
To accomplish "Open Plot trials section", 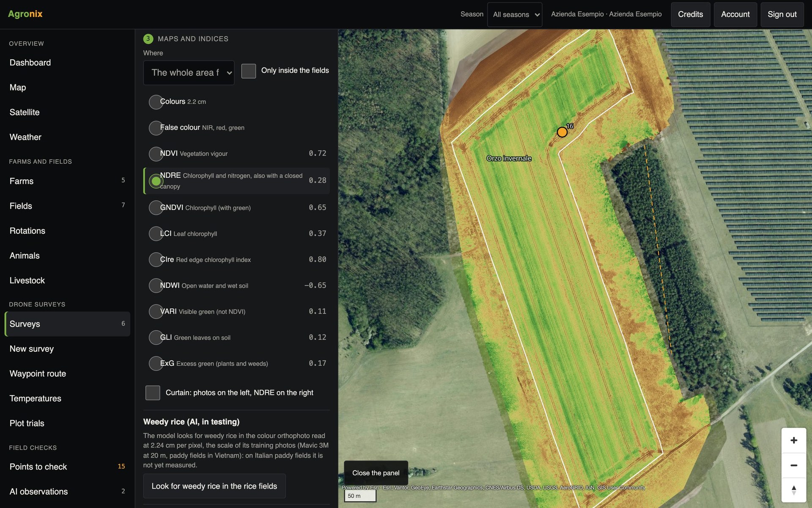I will point(67,423).
